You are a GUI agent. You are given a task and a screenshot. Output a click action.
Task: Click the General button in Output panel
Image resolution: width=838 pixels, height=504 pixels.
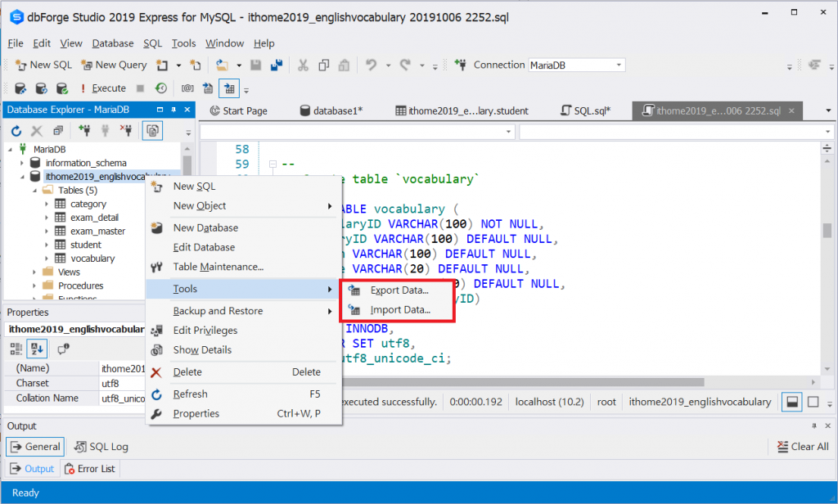[35, 447]
